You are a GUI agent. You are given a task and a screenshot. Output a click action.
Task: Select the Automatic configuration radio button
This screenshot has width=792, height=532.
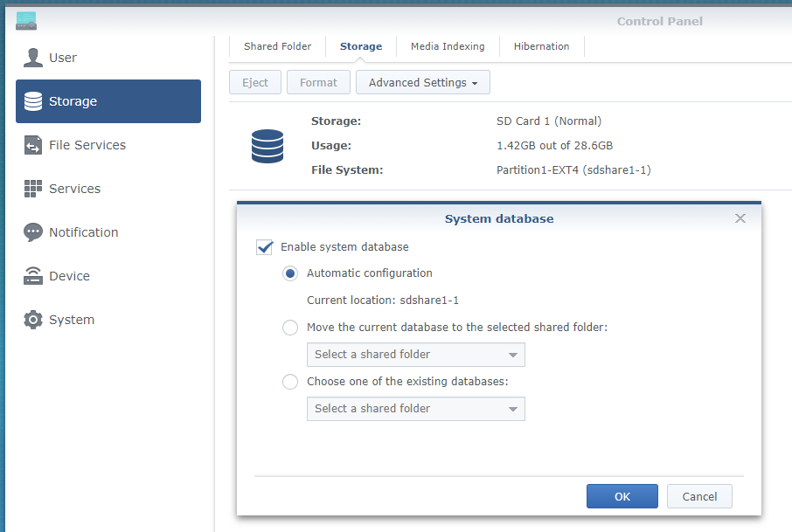click(289, 273)
